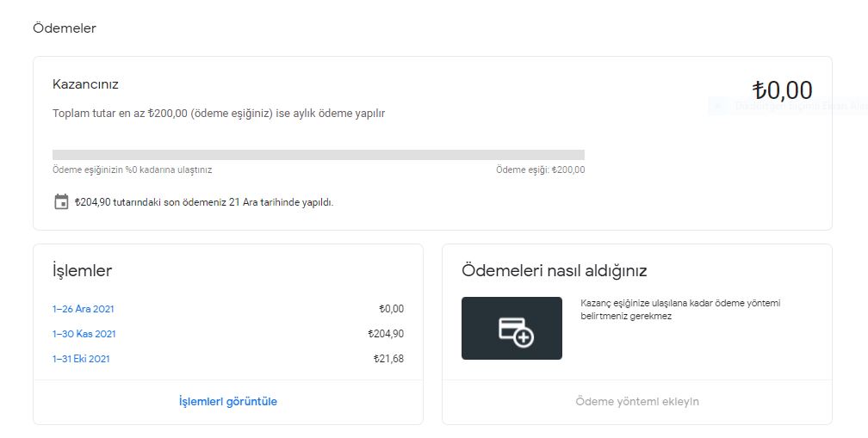Open the 1–30 Kas 2021 transactions
Image resolution: width=868 pixels, height=438 pixels.
(84, 334)
